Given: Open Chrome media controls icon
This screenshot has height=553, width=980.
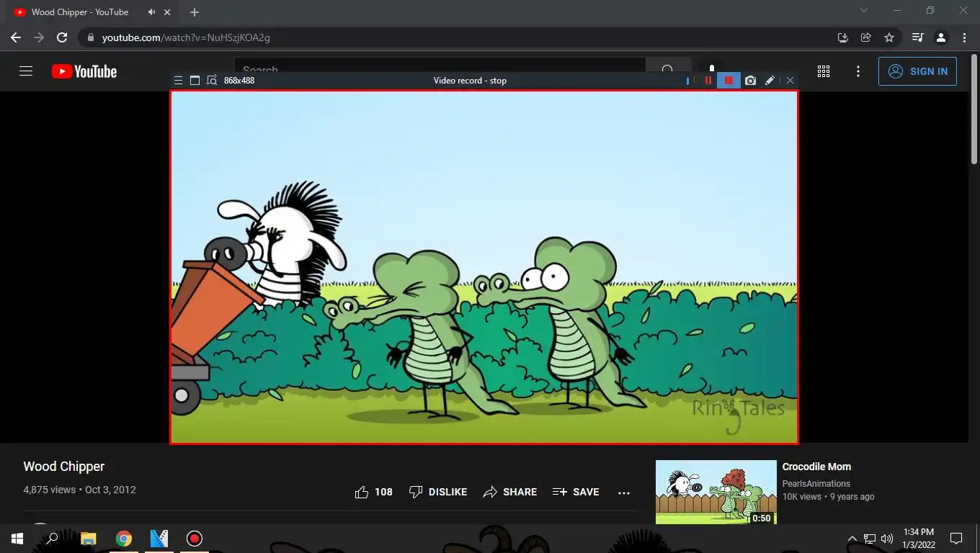Looking at the screenshot, I should 917,37.
